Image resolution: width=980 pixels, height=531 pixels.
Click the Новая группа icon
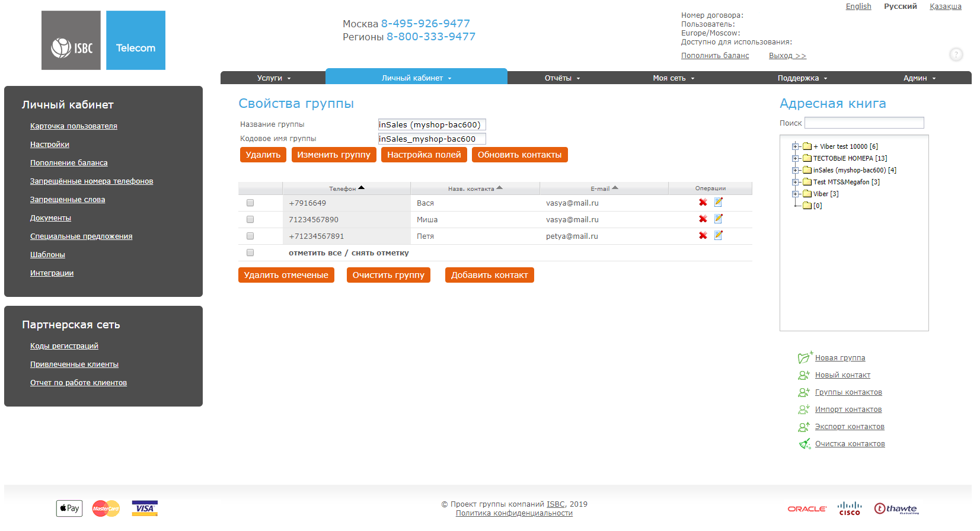point(805,357)
